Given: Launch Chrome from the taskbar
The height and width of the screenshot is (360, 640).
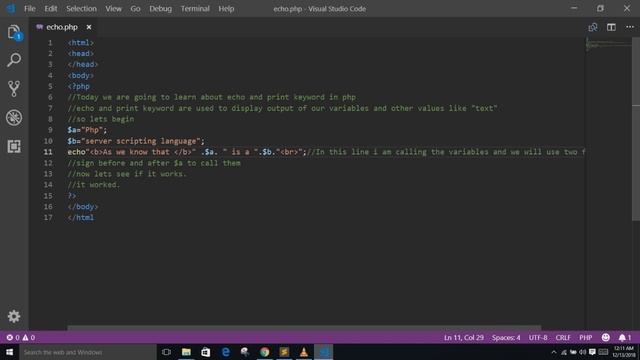Looking at the screenshot, I should pyautogui.click(x=264, y=352).
